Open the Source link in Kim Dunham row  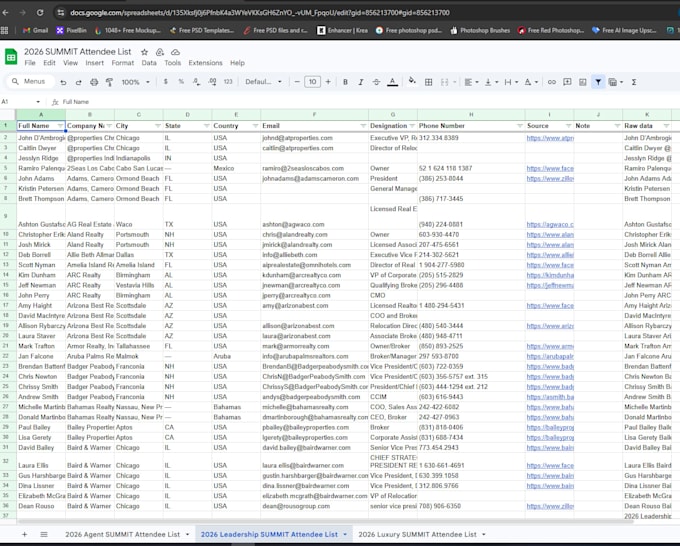550,275
